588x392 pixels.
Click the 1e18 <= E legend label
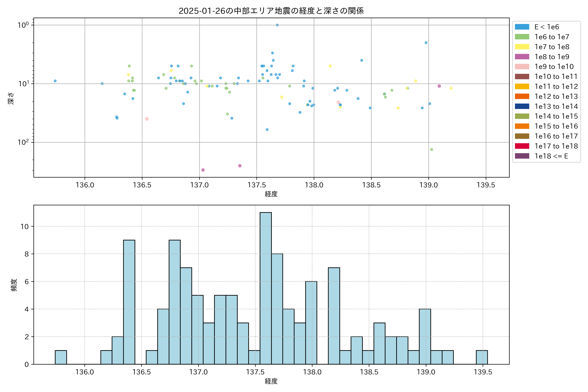pyautogui.click(x=551, y=156)
